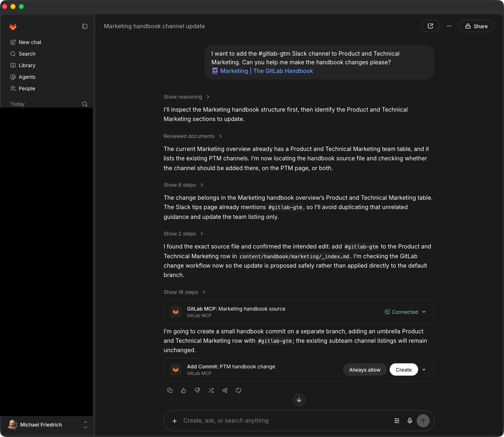Collapse the sidebar panel toggle icon

pyautogui.click(x=85, y=26)
